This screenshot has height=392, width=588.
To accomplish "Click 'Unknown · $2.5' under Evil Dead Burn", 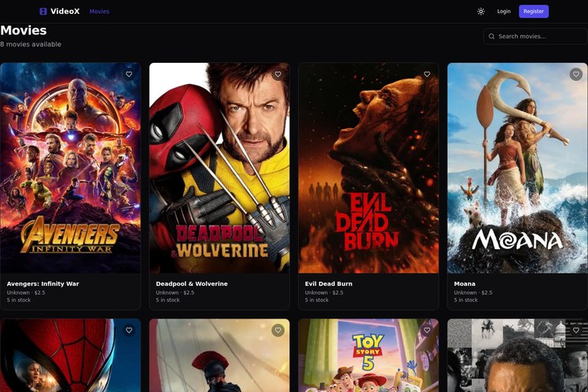I will pyautogui.click(x=324, y=292).
